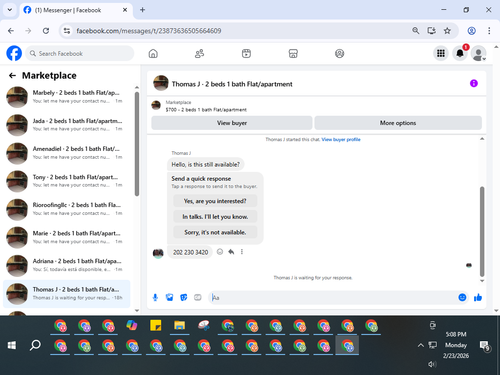Screen dimensions: 500x375
Task: Click the address bar URL
Action: click(149, 31)
